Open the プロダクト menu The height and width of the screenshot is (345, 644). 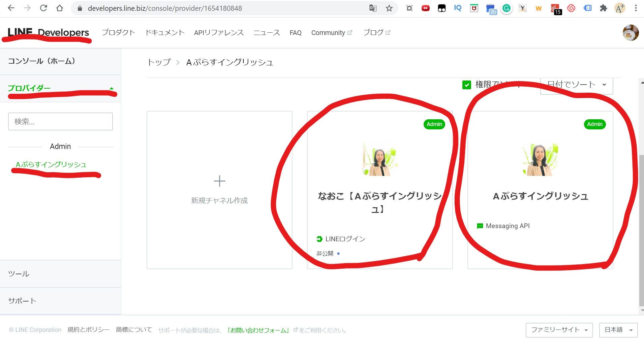click(x=118, y=33)
